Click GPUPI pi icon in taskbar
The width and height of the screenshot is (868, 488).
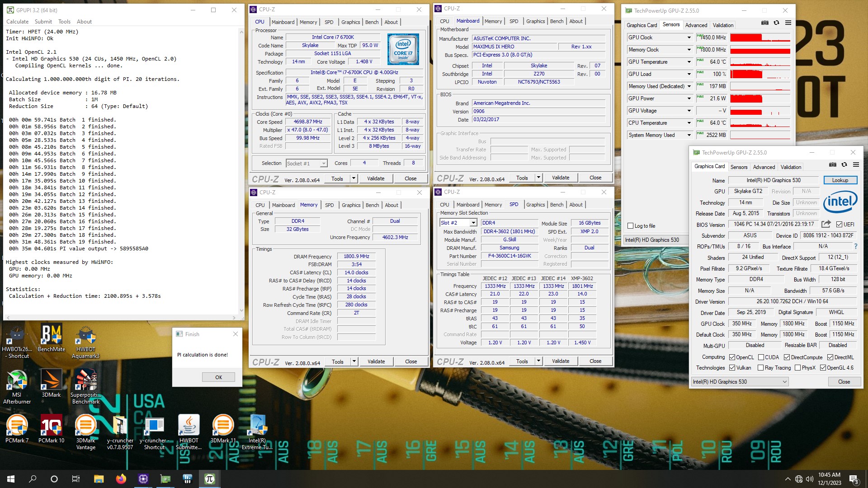pyautogui.click(x=209, y=479)
